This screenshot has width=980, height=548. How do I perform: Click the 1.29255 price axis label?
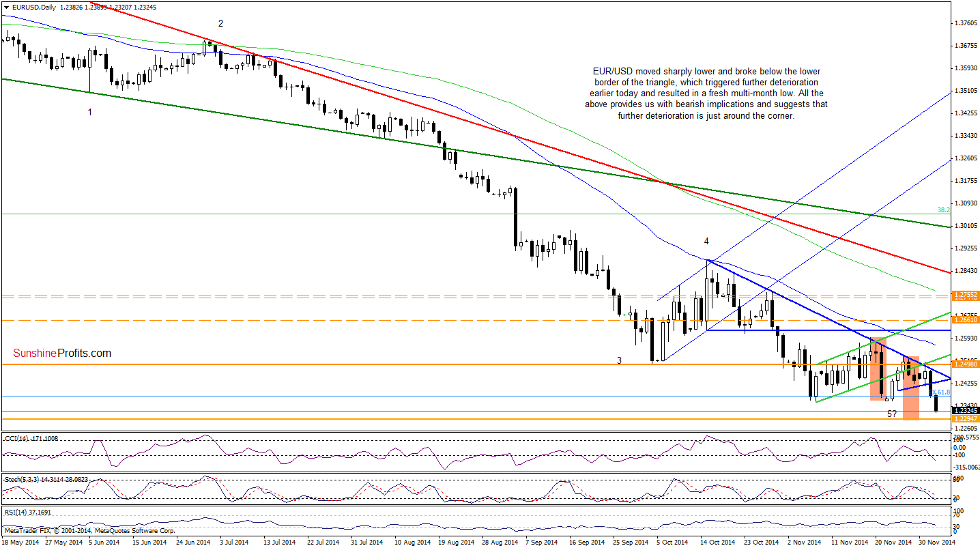coord(965,248)
